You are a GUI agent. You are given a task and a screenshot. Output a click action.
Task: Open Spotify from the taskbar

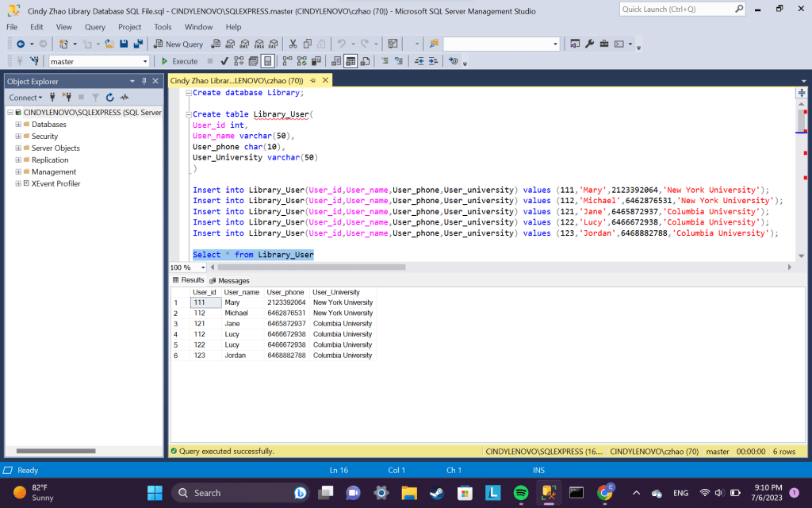click(x=521, y=493)
